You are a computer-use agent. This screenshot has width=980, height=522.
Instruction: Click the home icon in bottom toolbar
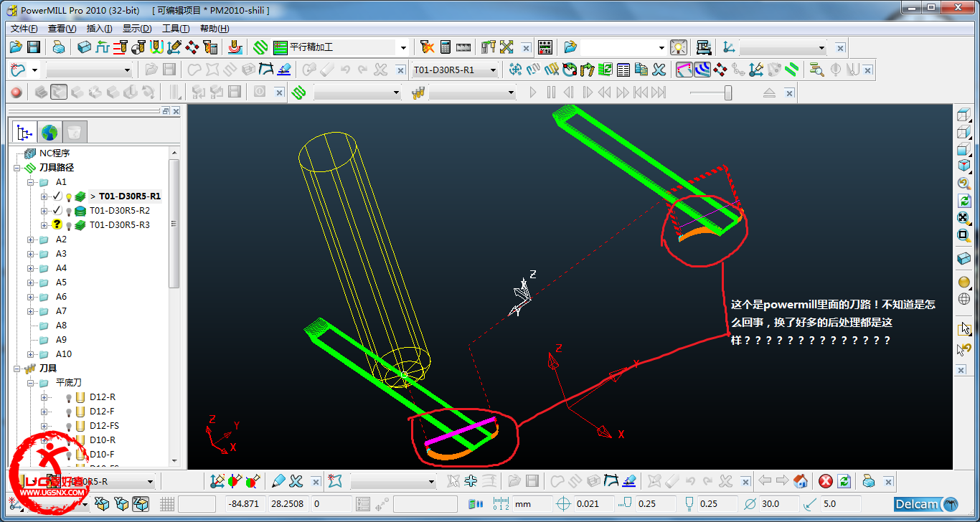coord(801,481)
